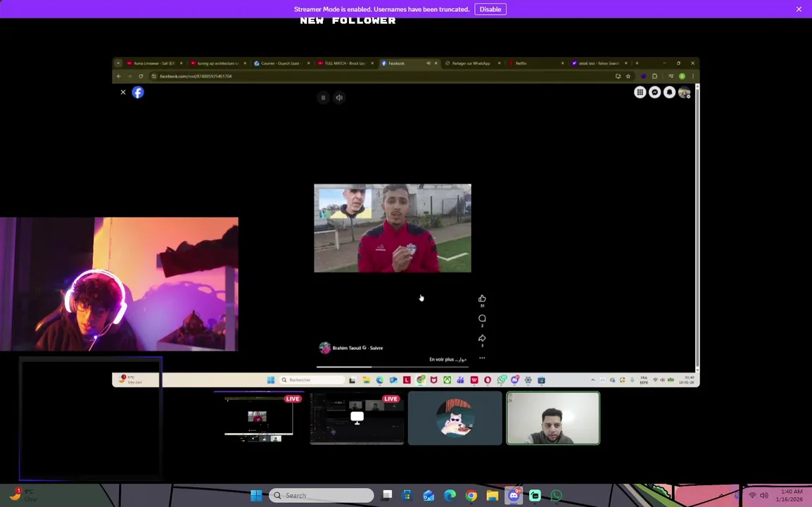This screenshot has width=812, height=507.
Task: Open Start menu in the shared screen taskbar
Action: click(x=270, y=380)
